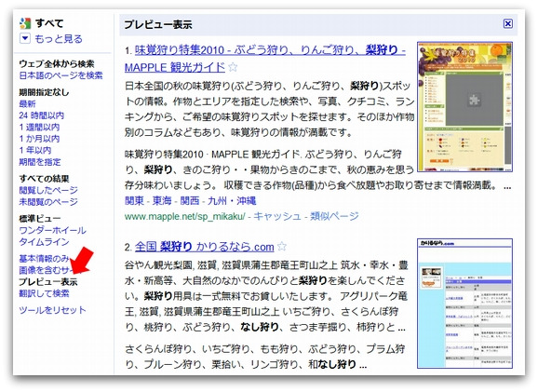Open 味覚狩り特集2010 result title link
Screen dimensions: 538x392
[x=265, y=59]
